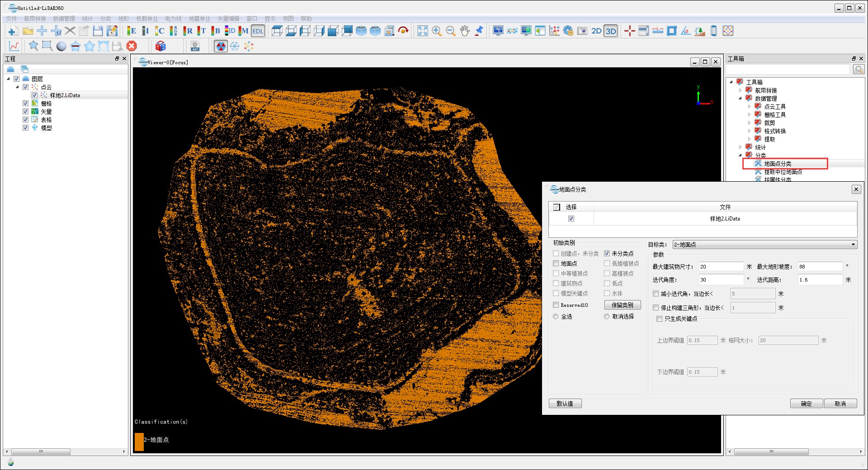Image resolution: width=868 pixels, height=470 pixels.
Task: Expand the 点云工具 node
Action: tap(749, 107)
